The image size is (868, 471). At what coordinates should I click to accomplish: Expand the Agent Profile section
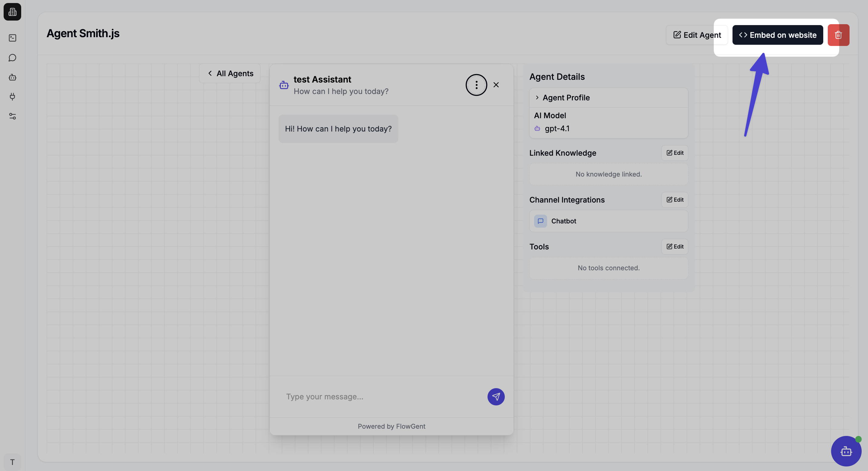pos(609,98)
